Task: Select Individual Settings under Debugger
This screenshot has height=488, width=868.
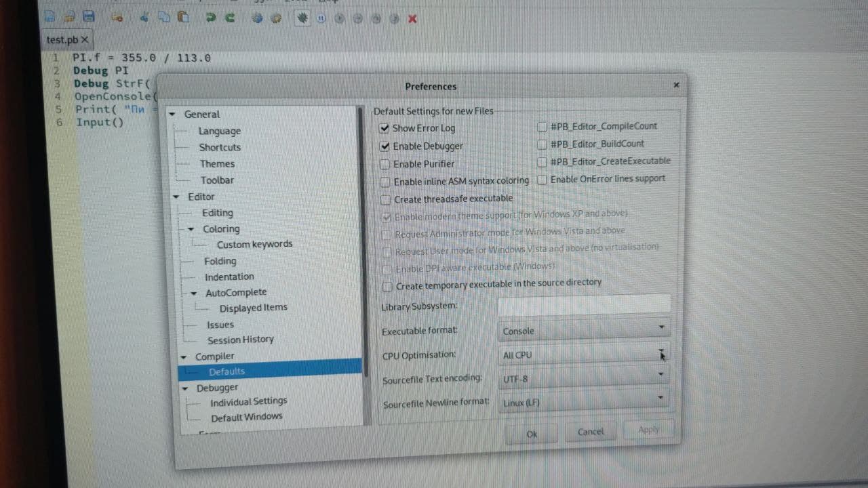Action: click(x=248, y=402)
